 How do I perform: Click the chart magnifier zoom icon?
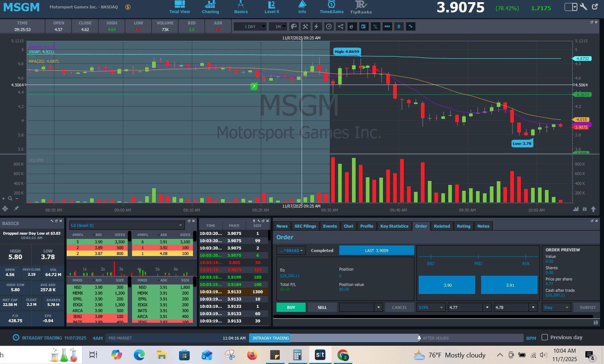coord(10,199)
